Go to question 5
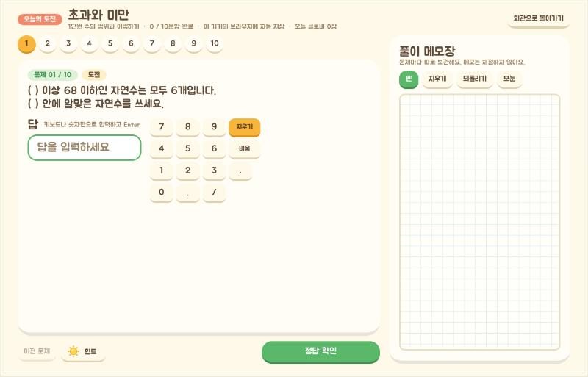This screenshot has height=377, width=588. click(x=110, y=43)
